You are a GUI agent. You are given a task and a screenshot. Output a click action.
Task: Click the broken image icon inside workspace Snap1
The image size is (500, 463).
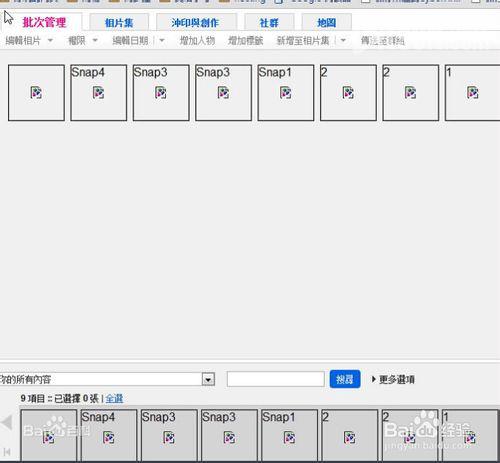(x=286, y=93)
